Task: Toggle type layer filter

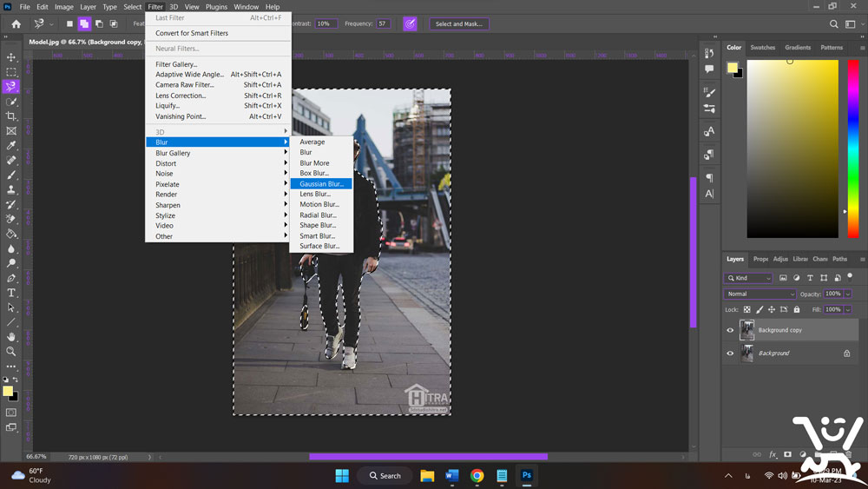Action: point(810,278)
